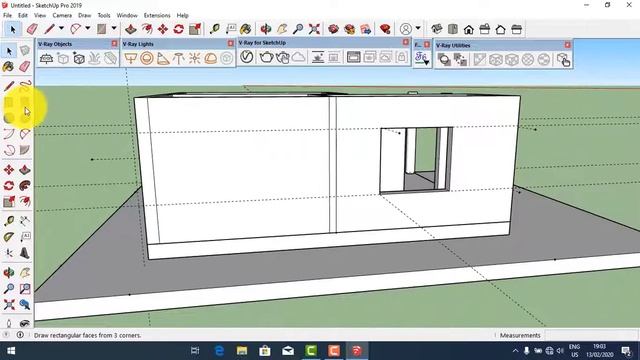Expand the user account dropdown arrow
The height and width of the screenshot is (360, 640).
coord(418,28)
